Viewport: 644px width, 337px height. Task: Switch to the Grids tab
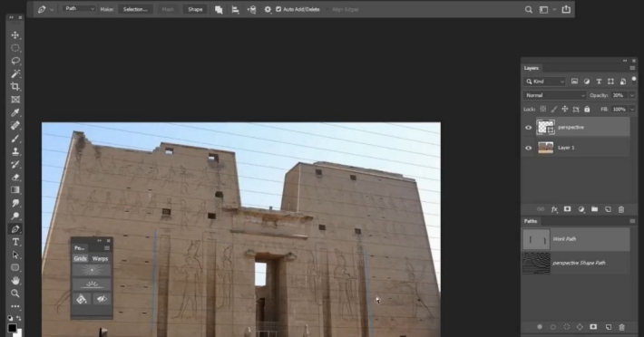[x=80, y=259]
